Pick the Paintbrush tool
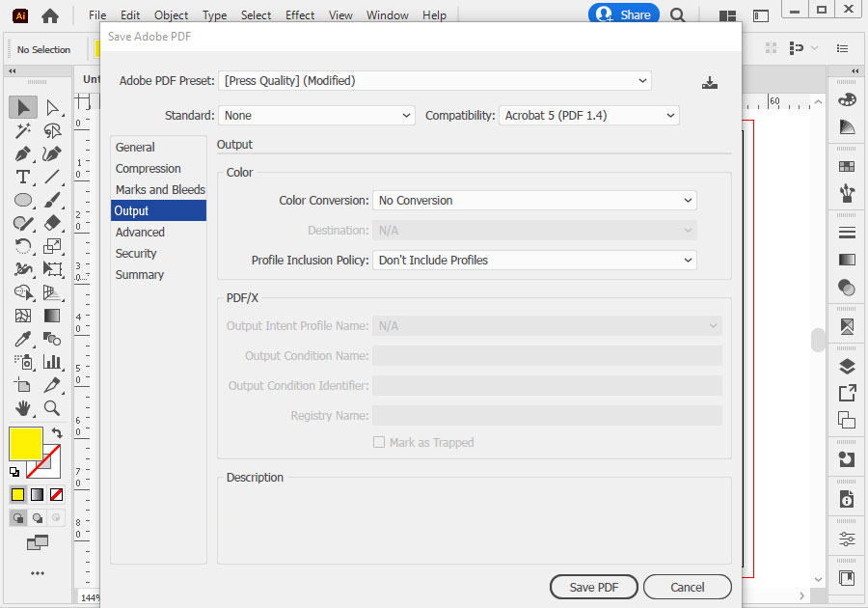 (x=52, y=200)
